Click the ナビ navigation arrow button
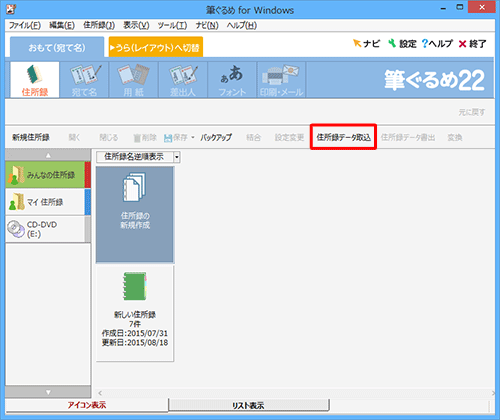Viewport: 500px width, 420px height. point(366,44)
